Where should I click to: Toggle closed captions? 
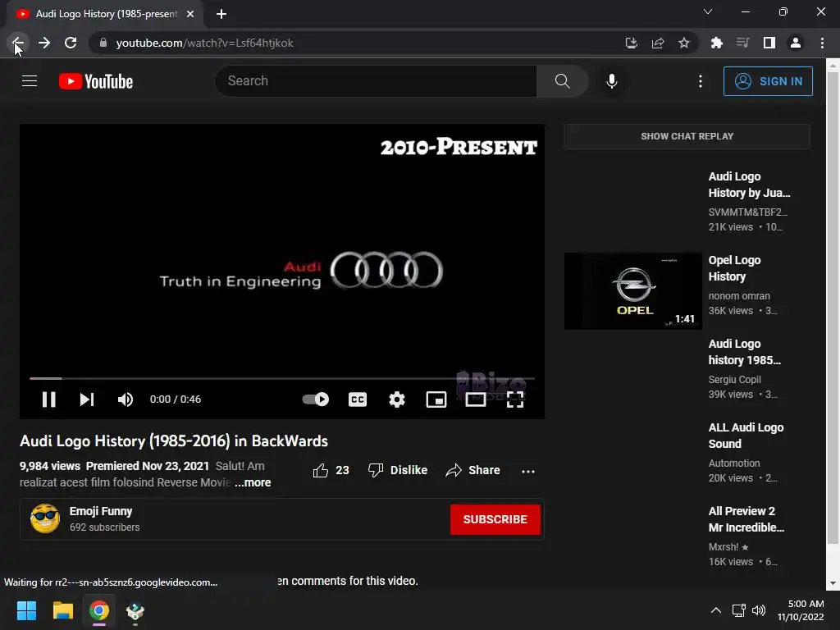(x=358, y=399)
